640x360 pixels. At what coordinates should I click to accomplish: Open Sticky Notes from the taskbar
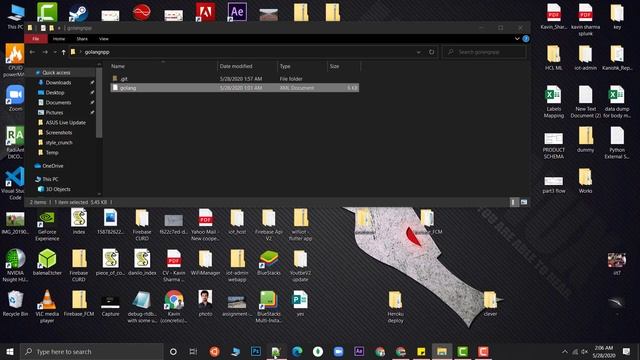point(421,351)
